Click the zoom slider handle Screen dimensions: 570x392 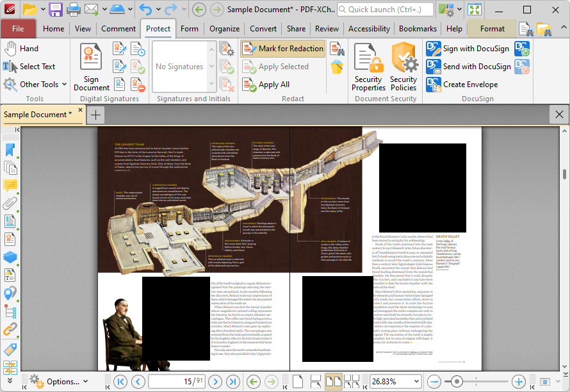point(457,382)
